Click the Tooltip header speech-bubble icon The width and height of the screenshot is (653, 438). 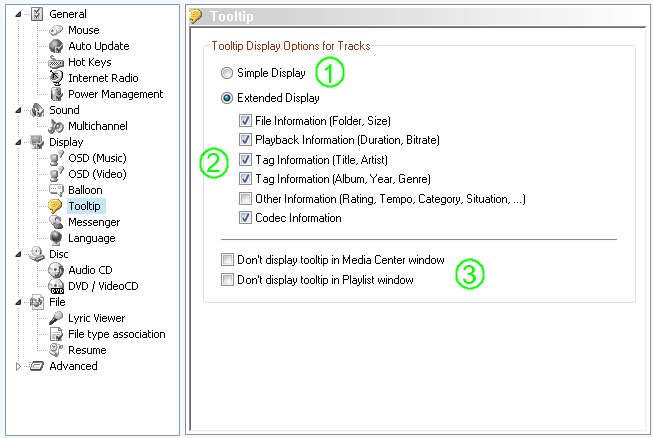pos(195,16)
